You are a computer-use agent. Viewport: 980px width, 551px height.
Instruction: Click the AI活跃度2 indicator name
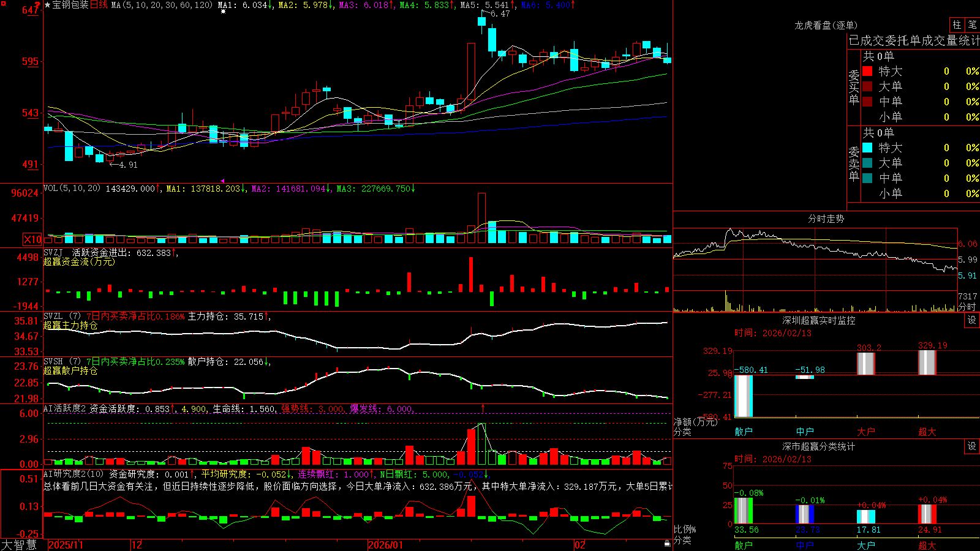tap(64, 408)
